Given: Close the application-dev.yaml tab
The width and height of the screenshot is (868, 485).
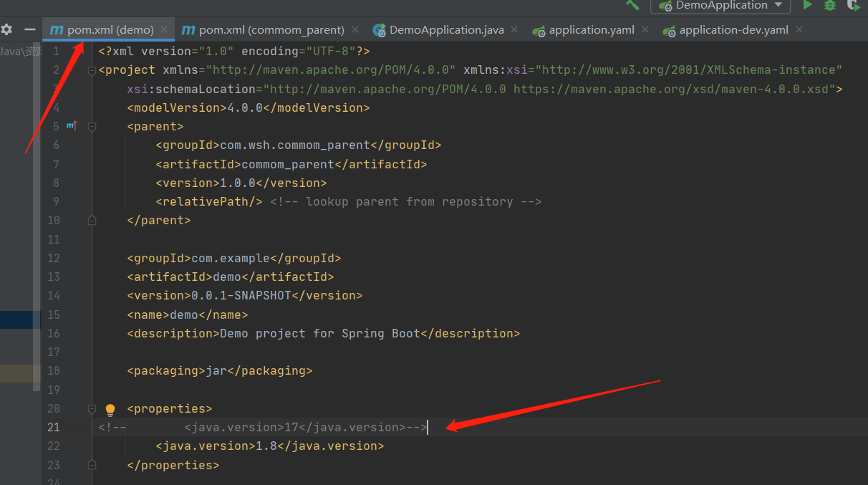Looking at the screenshot, I should [799, 30].
